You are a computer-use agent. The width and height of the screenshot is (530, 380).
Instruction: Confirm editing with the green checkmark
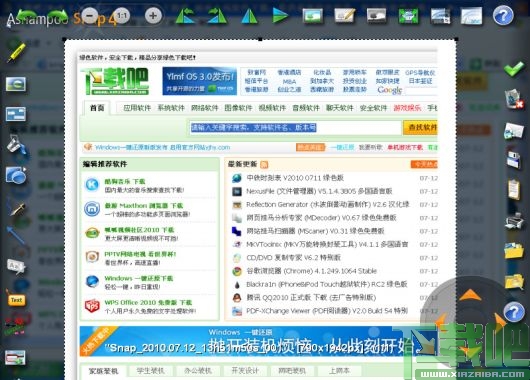point(514,68)
